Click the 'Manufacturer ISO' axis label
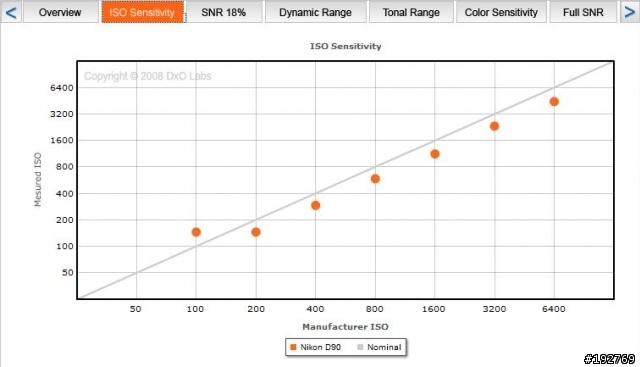This screenshot has width=640, height=367. click(x=345, y=327)
